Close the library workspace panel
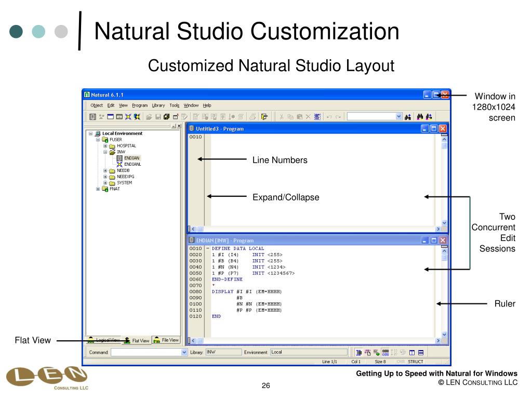Screen dimensions: 532x399 click(179, 126)
